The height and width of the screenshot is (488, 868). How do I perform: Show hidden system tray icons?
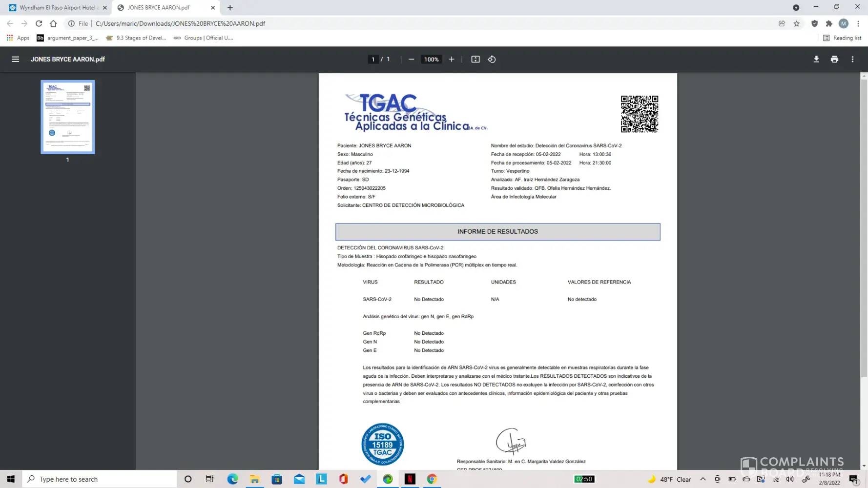click(x=703, y=479)
